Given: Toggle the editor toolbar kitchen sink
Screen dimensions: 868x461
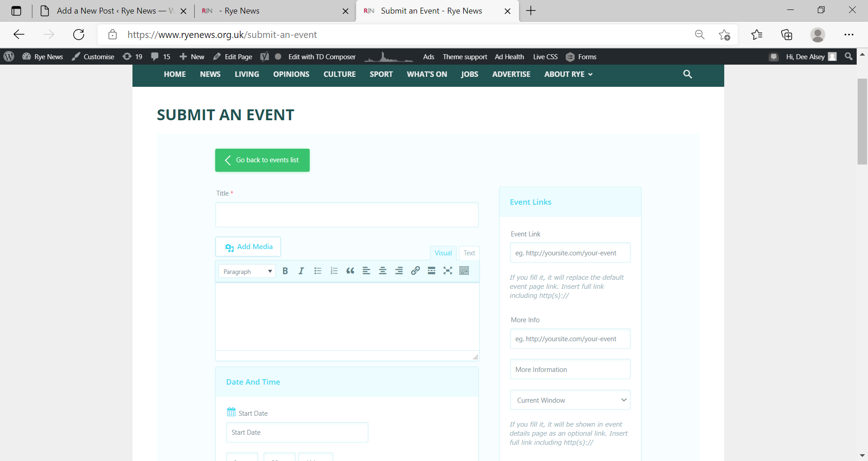Looking at the screenshot, I should tap(464, 271).
